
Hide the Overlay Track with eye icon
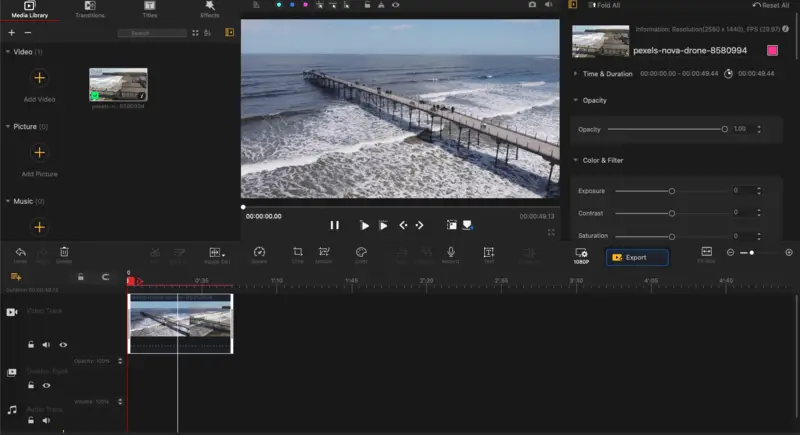pos(46,385)
